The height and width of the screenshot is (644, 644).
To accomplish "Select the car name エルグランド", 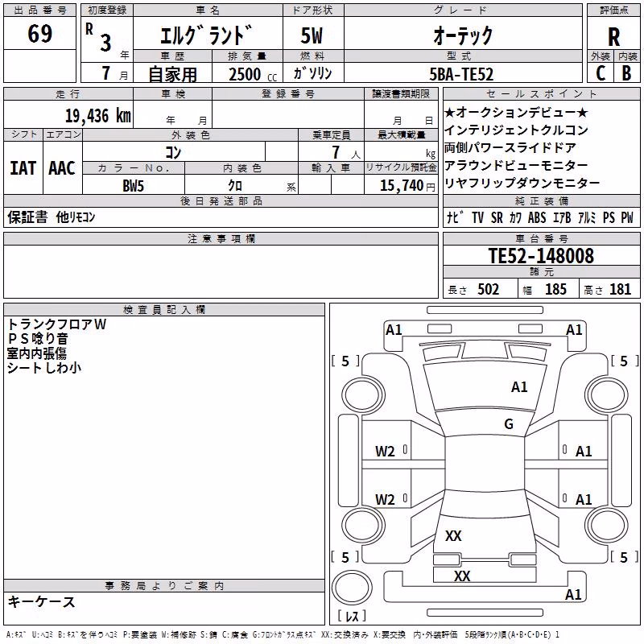I will 206,35.
